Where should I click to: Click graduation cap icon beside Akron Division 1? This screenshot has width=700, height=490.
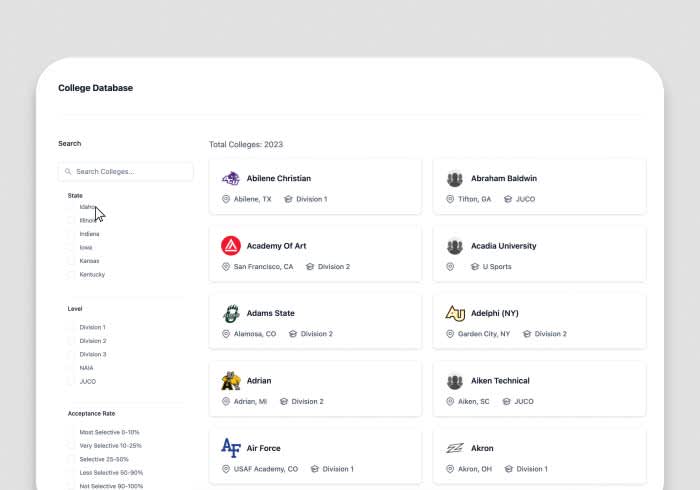coord(508,469)
